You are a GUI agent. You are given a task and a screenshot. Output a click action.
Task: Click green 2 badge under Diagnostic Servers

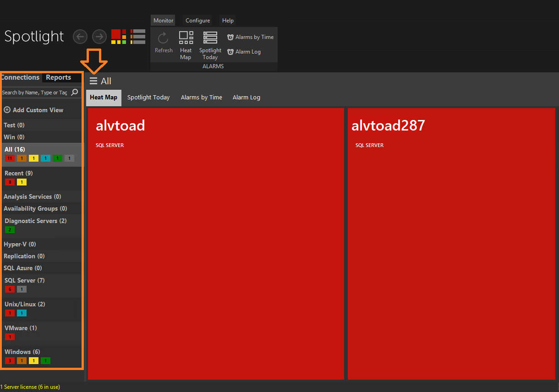pos(10,230)
